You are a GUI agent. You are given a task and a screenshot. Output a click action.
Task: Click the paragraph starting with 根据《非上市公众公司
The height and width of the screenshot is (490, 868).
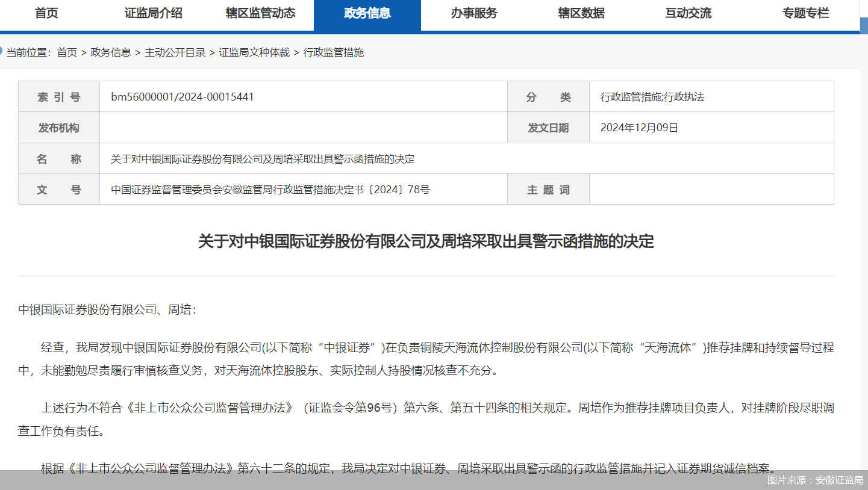[x=409, y=468]
